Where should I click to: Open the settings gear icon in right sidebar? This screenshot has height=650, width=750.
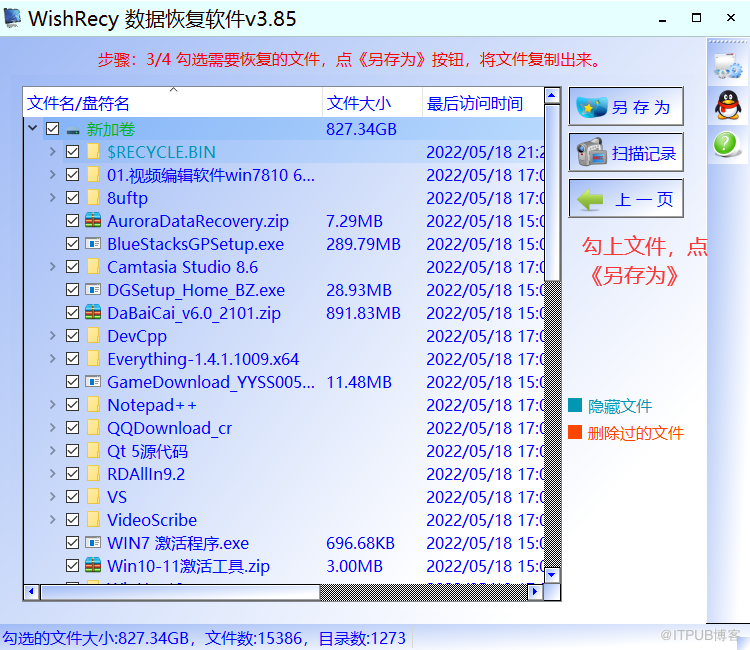pos(728,66)
